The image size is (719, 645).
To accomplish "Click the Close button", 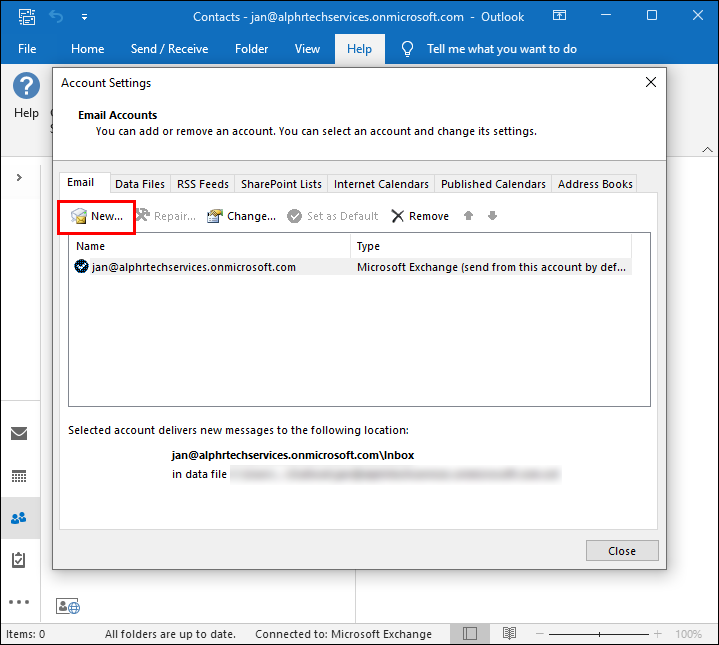I will (622, 551).
